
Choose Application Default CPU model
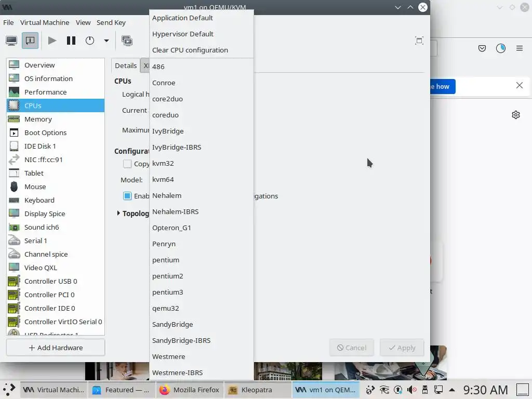click(x=201, y=18)
